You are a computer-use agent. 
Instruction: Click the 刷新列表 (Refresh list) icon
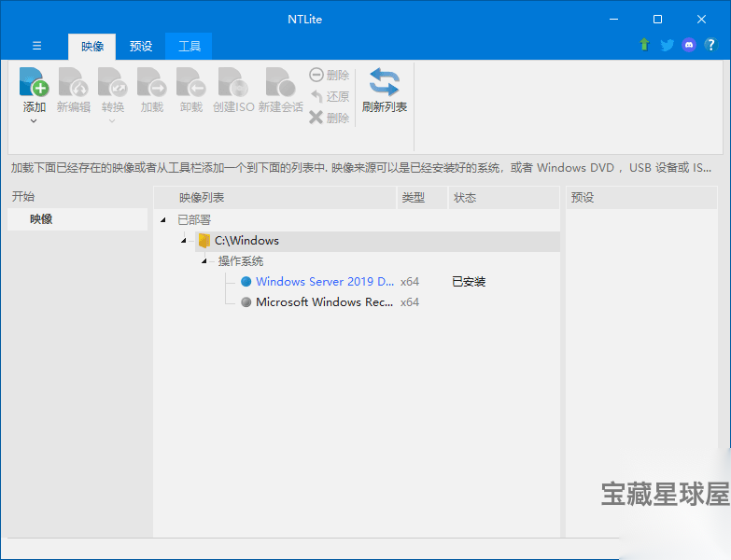tap(384, 82)
